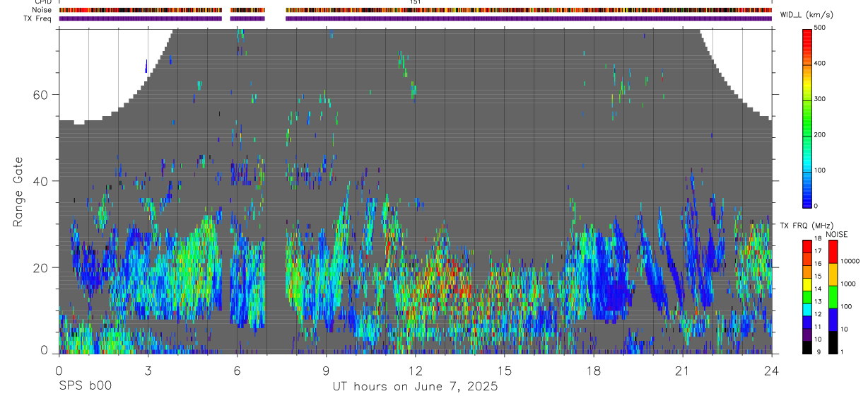Click the purple TX Freq strip above the plot

tap(416, 18)
